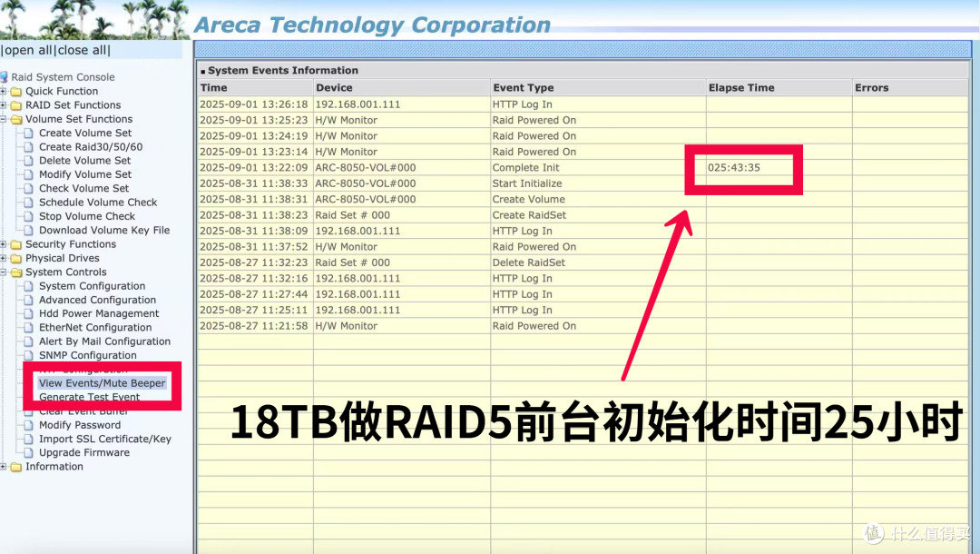
Task: Click the page icon beside Delete Volume Set
Action: pyautogui.click(x=28, y=161)
